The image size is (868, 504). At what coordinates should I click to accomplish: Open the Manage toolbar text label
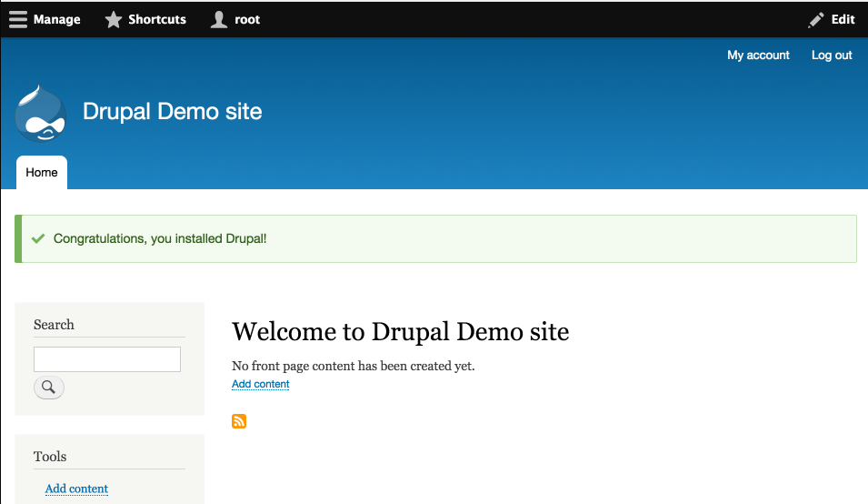[x=57, y=19]
